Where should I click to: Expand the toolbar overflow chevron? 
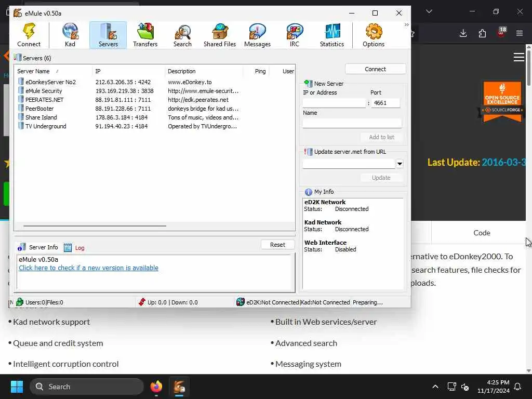coord(406,25)
